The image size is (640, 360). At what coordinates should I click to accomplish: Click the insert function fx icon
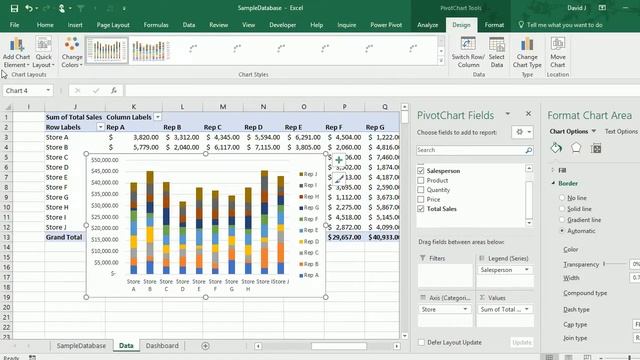click(x=114, y=91)
